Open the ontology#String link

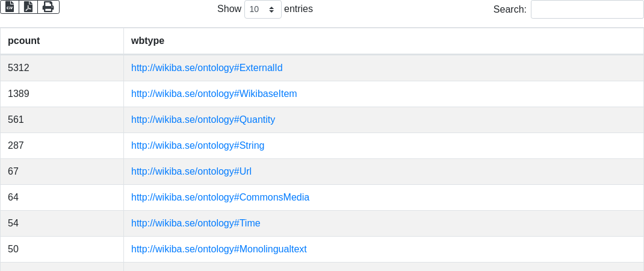(x=197, y=146)
